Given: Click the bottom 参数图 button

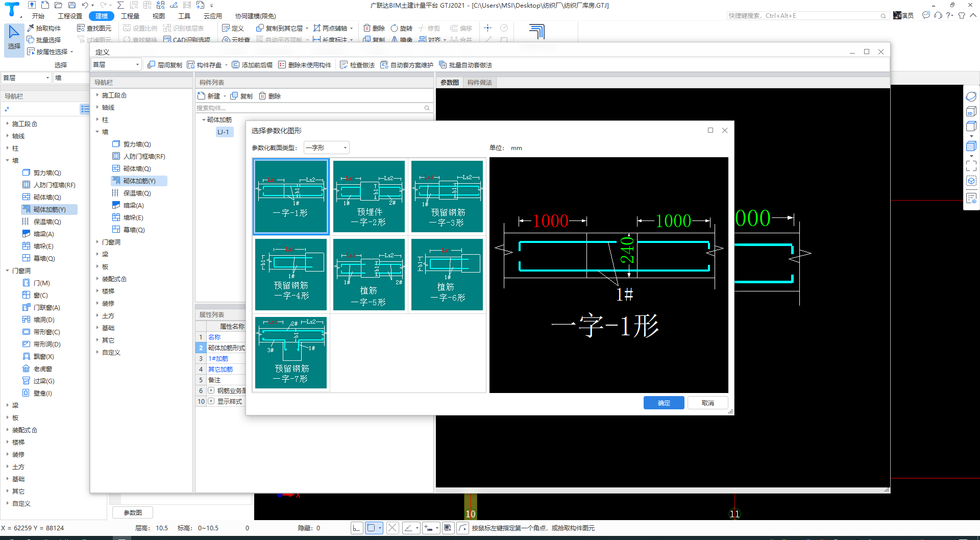Looking at the screenshot, I should 133,512.
